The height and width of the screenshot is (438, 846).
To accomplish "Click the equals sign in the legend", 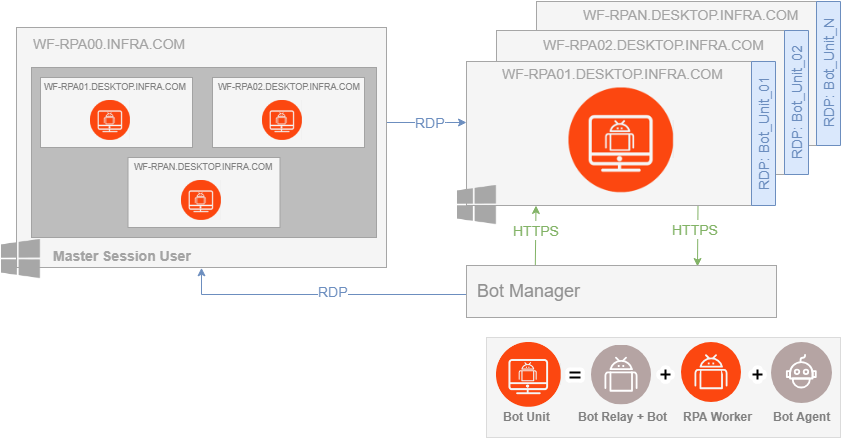I will (x=575, y=374).
